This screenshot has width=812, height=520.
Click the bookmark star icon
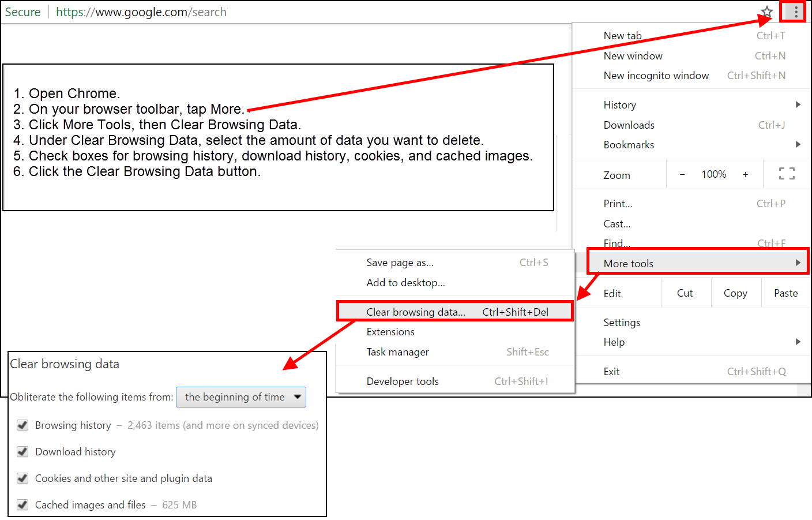click(x=766, y=12)
